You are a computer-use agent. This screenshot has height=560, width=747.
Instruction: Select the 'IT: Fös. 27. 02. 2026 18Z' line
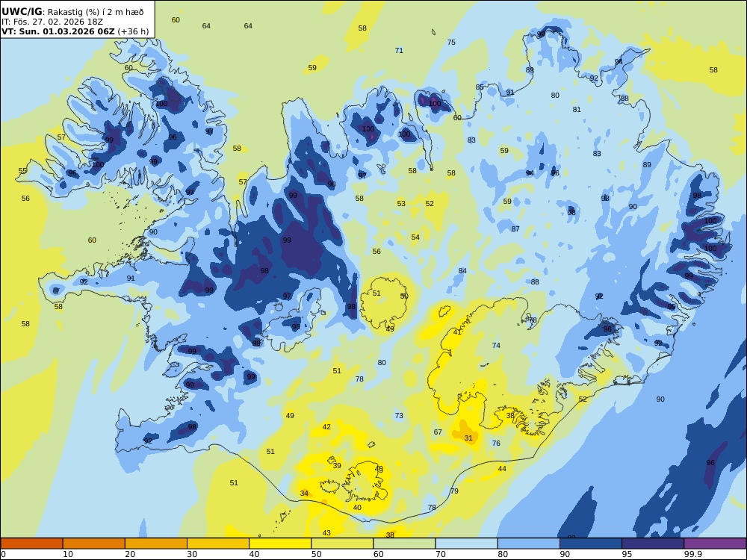click(52, 22)
